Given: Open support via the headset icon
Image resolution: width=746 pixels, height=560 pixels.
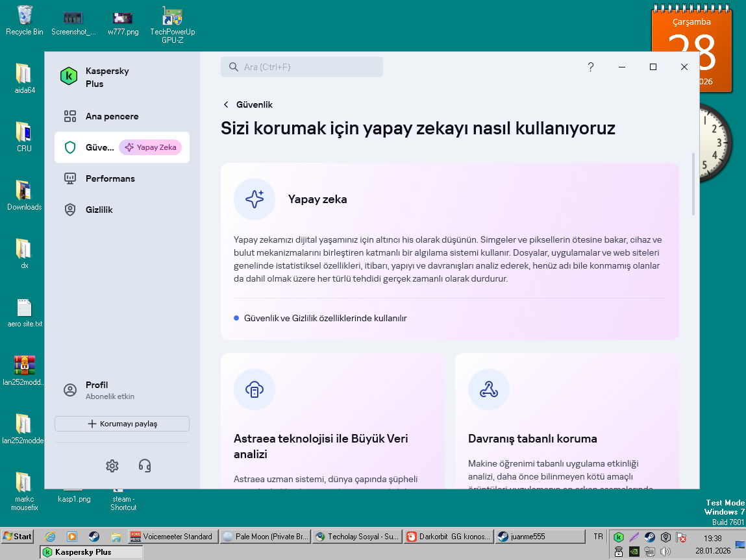Looking at the screenshot, I should pyautogui.click(x=145, y=466).
